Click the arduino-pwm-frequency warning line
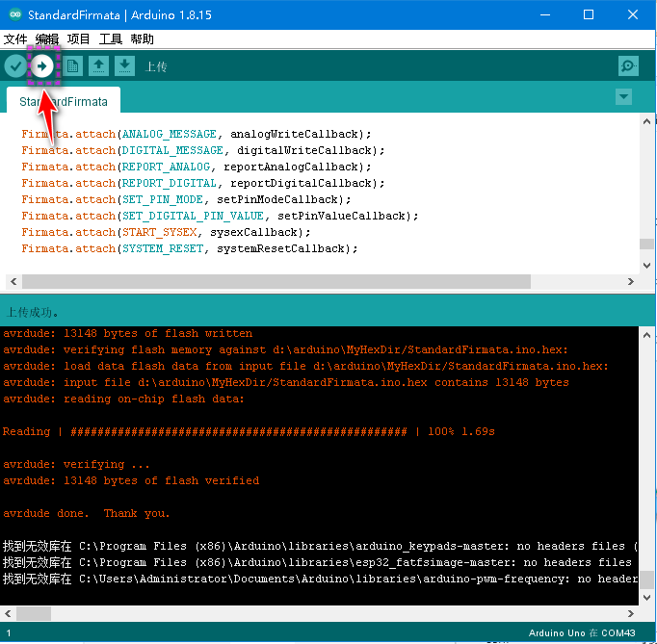 coord(320,579)
